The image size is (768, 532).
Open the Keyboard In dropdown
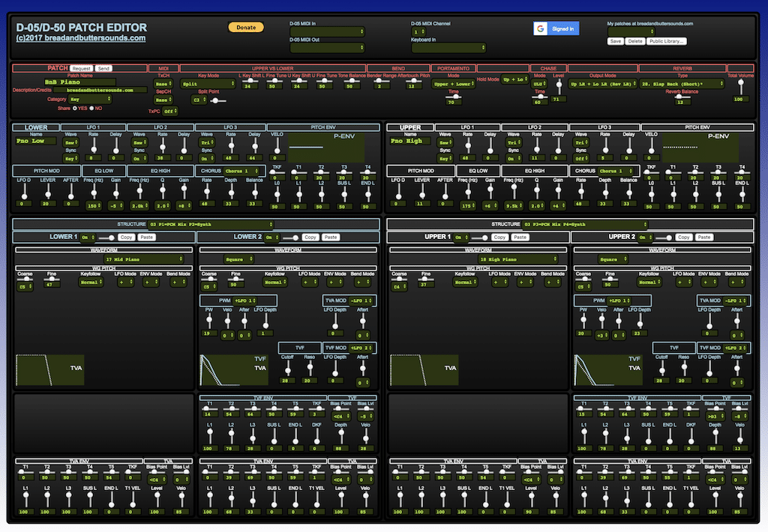448,48
